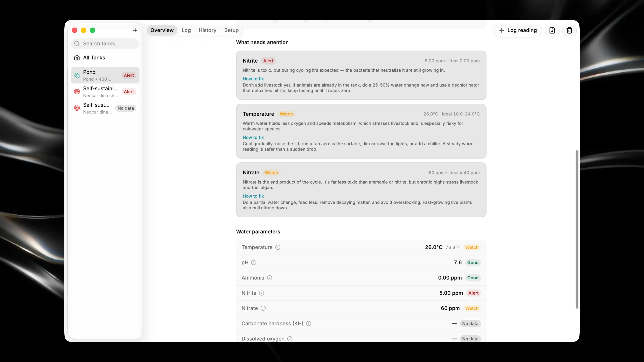Screen dimensions: 644x362
Task: Click the No data badge in sidebar
Action: (126, 108)
